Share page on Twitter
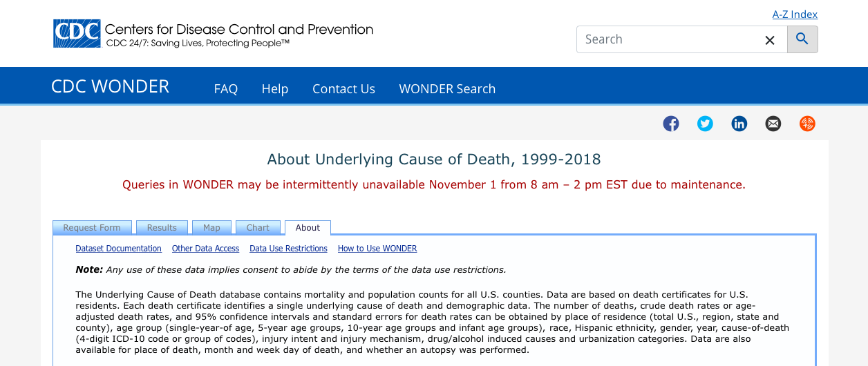This screenshot has width=868, height=366. pos(705,124)
